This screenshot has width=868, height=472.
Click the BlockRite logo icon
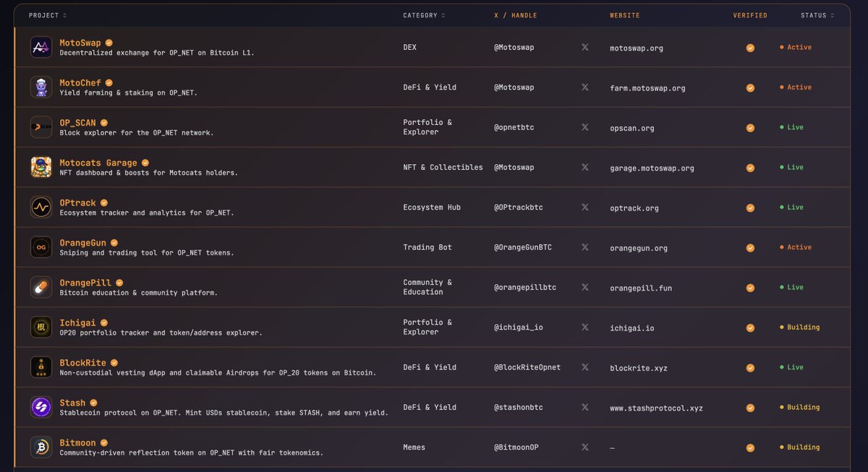point(41,367)
